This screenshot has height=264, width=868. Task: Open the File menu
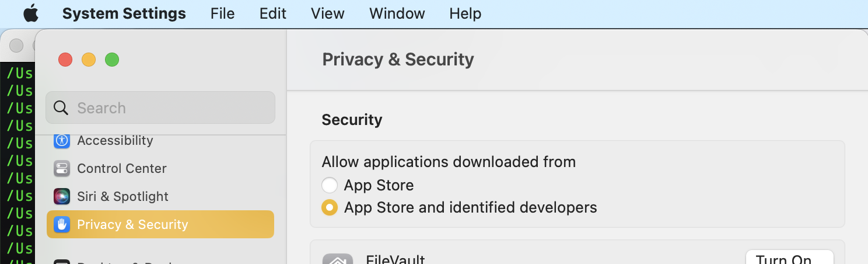(222, 13)
